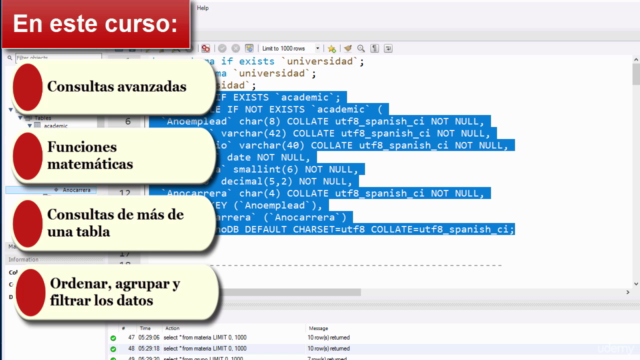This screenshot has height=360, width=640.
Task: Click the Action column header in output
Action: pyautogui.click(x=172, y=328)
